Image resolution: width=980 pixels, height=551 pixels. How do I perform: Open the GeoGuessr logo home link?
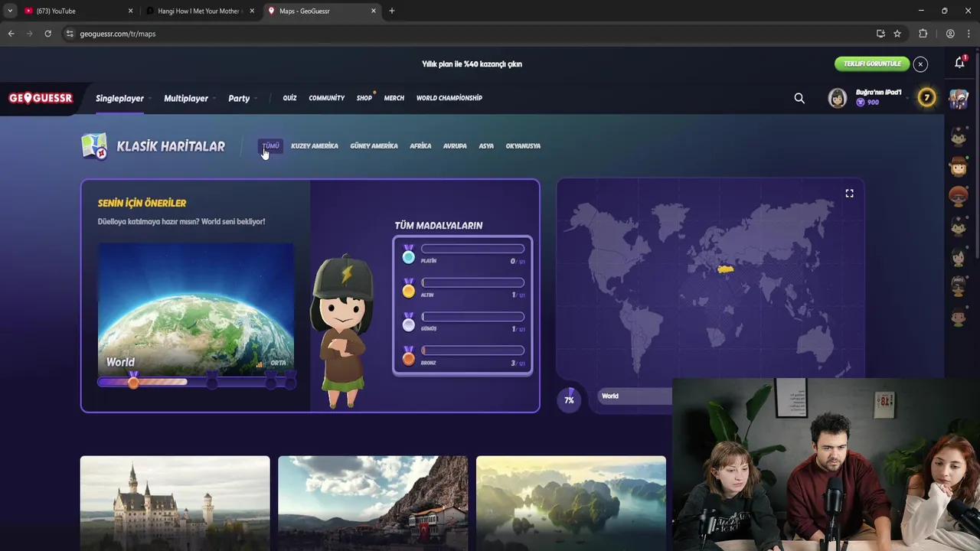[x=41, y=98]
